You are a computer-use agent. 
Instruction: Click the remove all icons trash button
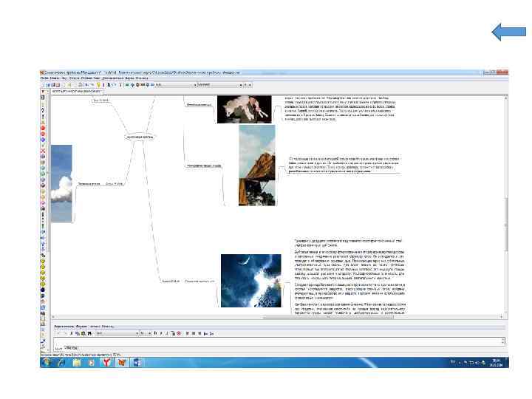43,98
